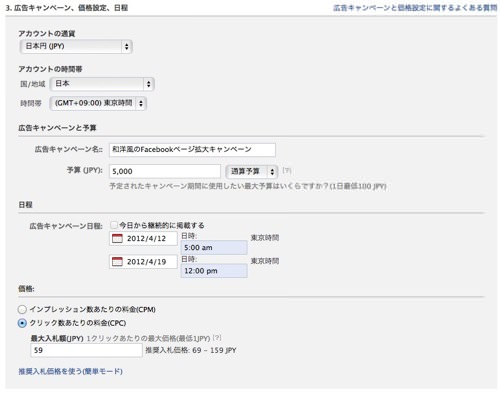This screenshot has height=393, width=500.
Task: Open the campaign and pricing FAQ link
Action: 415,8
